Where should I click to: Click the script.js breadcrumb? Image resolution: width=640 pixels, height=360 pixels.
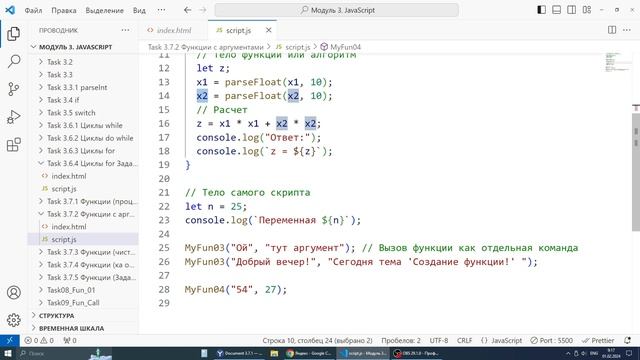click(x=293, y=47)
